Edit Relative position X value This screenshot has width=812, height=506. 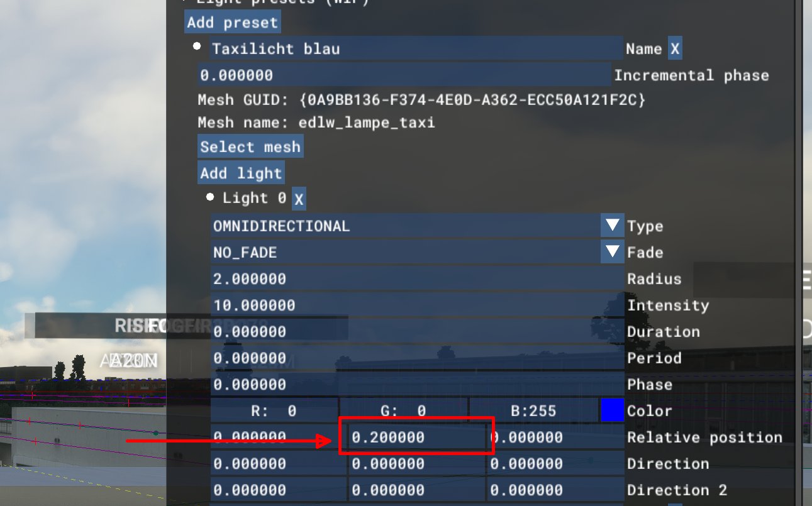point(279,437)
